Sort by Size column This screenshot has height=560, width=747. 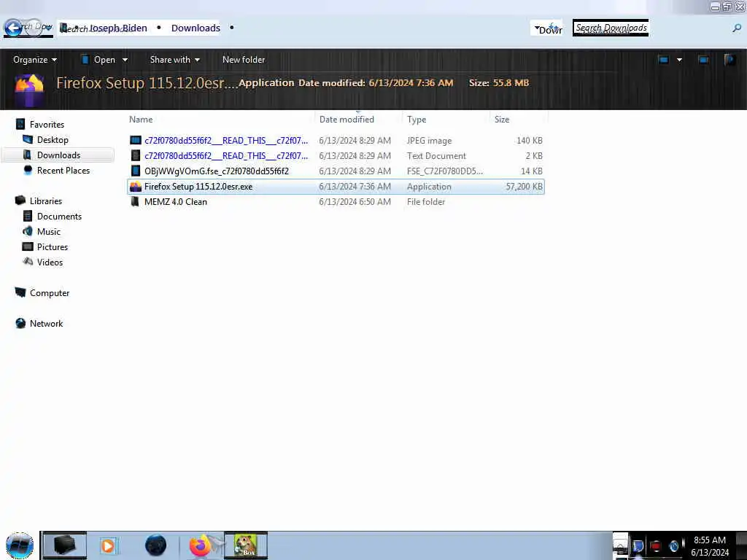pyautogui.click(x=502, y=120)
